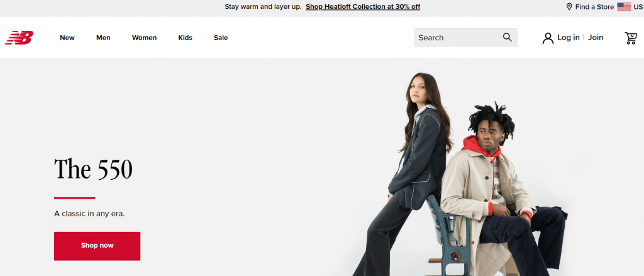The width and height of the screenshot is (644, 276).
Task: Click the US country label
Action: coord(638,6)
